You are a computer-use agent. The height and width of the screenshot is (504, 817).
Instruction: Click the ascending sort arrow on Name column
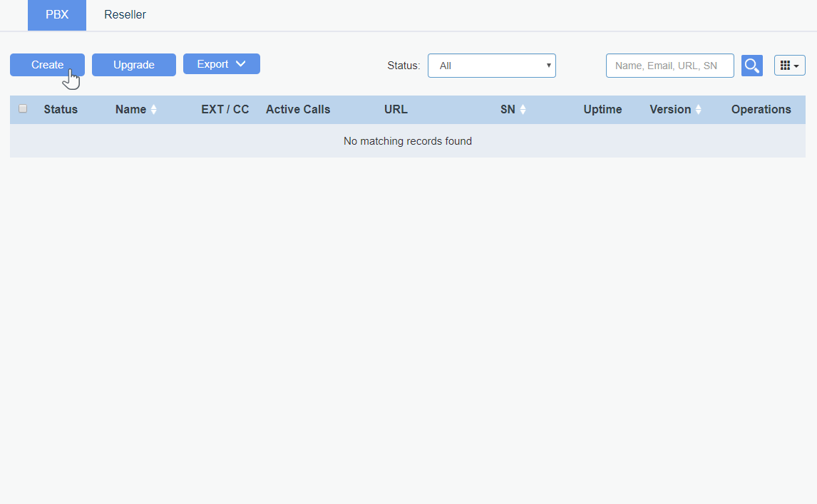153,106
